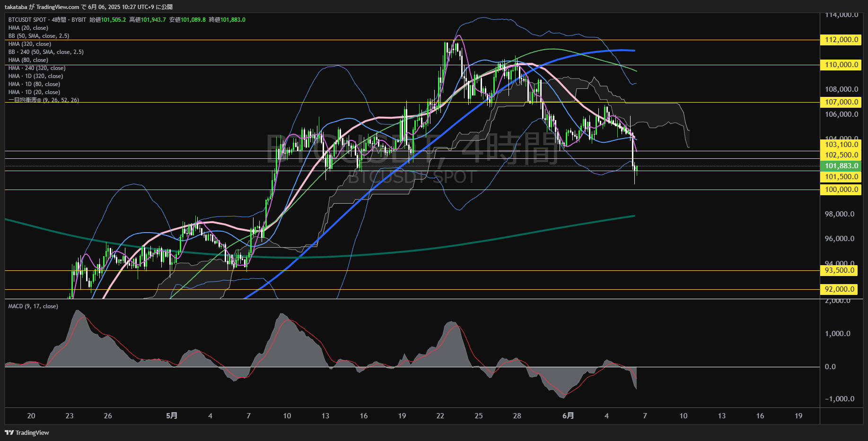Screen dimensions: 868x441
Task: Click the 101,500.0 yellow price label
Action: coord(842,177)
